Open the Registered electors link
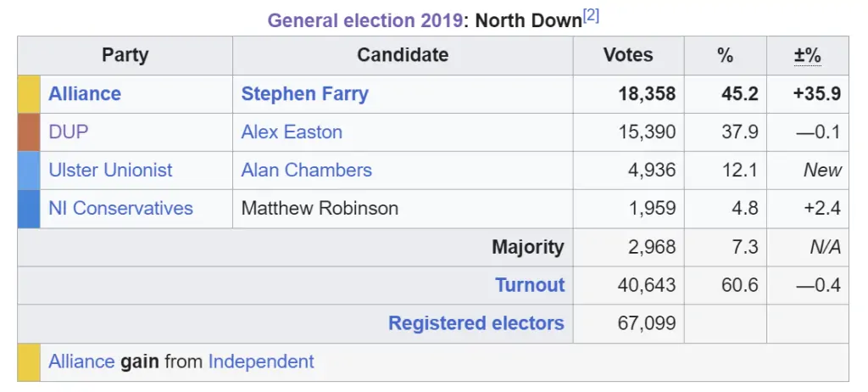Image resolution: width=868 pixels, height=392 pixels. click(x=476, y=323)
